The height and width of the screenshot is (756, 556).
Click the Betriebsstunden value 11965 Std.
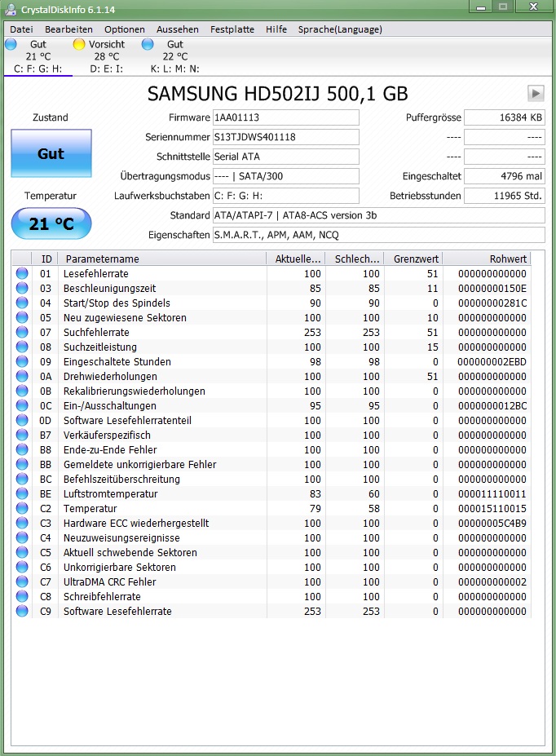click(x=505, y=196)
